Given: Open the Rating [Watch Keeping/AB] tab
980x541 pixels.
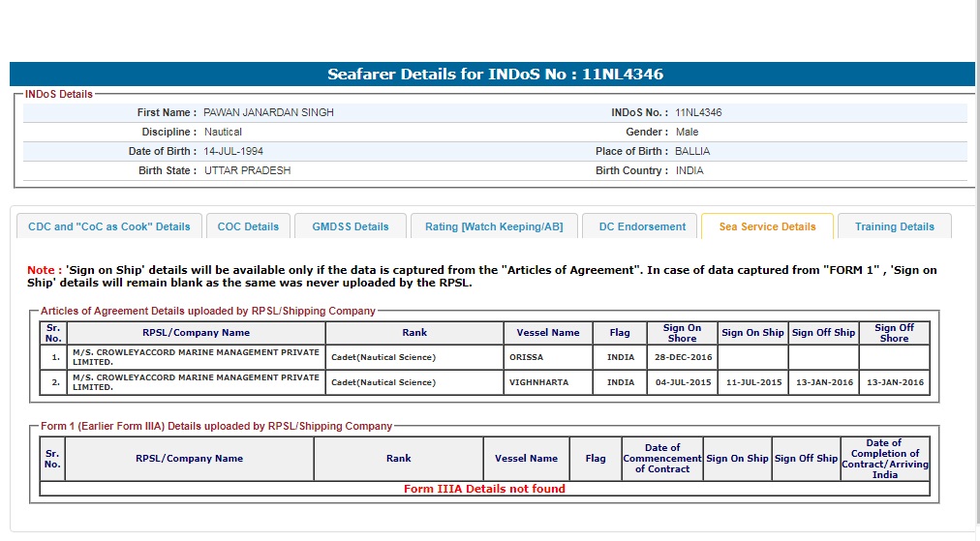Looking at the screenshot, I should [494, 226].
